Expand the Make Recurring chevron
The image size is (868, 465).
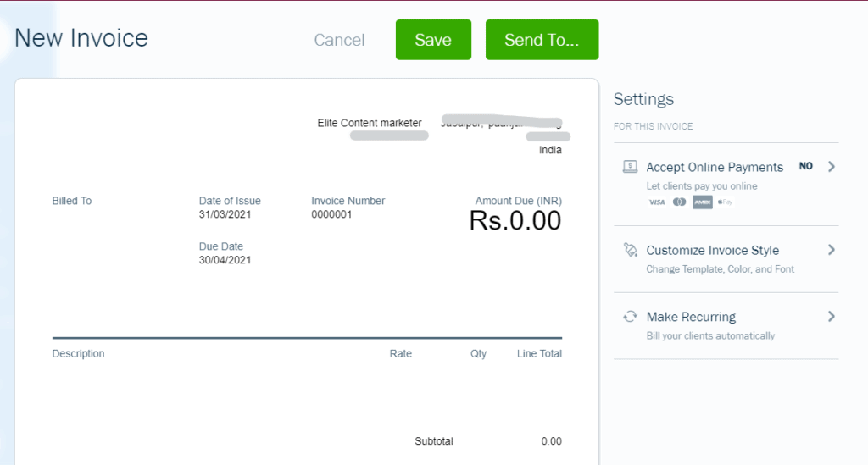[x=832, y=316]
